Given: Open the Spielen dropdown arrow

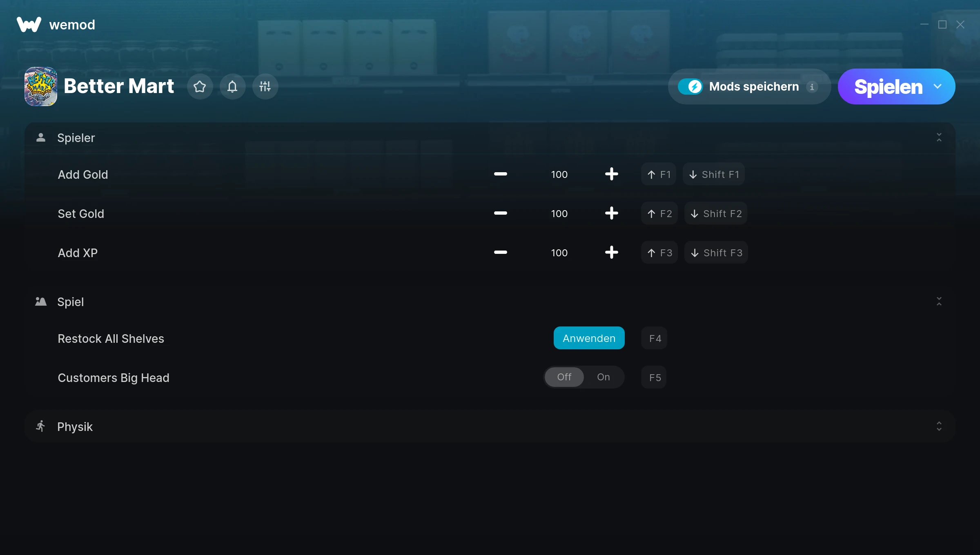Looking at the screenshot, I should point(938,87).
